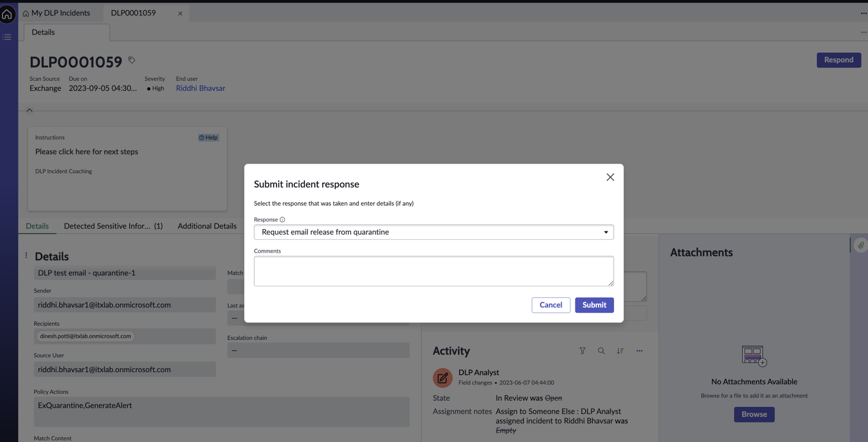This screenshot has width=868, height=442.
Task: Click the Exchange scan source value
Action: click(x=45, y=88)
